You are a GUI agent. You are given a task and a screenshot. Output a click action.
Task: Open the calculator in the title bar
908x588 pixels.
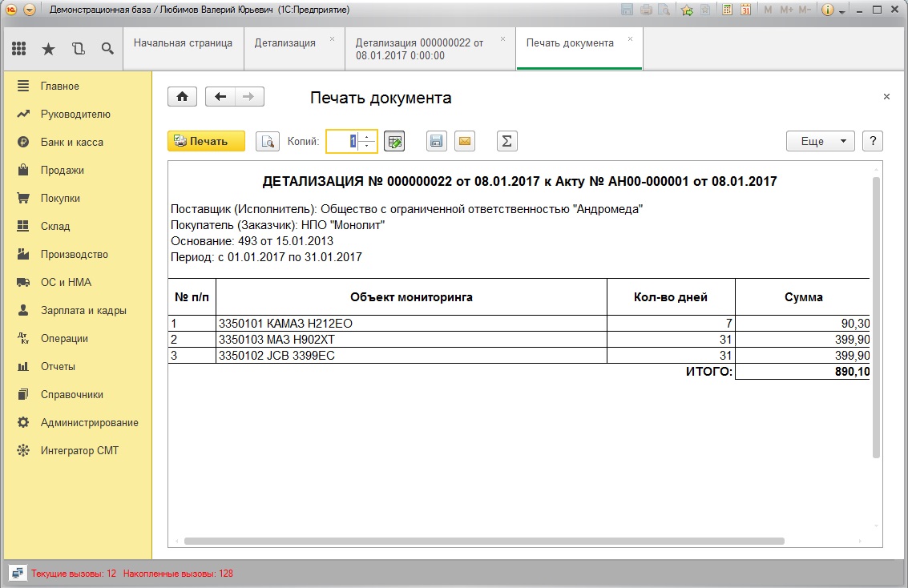pyautogui.click(x=728, y=10)
